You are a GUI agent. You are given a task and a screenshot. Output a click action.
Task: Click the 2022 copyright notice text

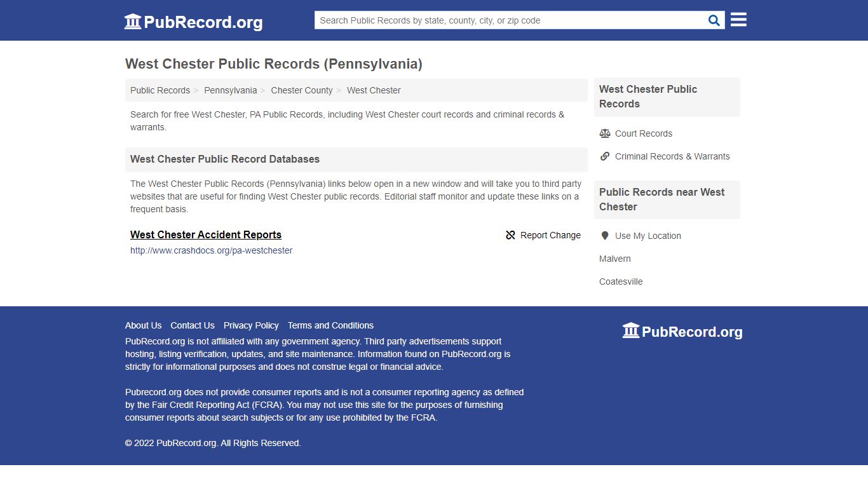(213, 443)
